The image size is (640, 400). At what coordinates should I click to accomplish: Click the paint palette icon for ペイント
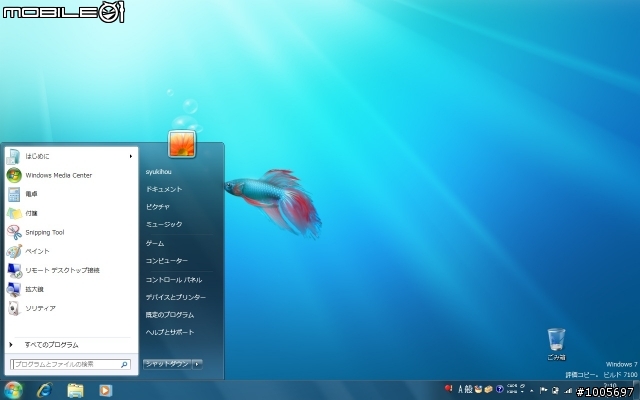click(x=14, y=251)
